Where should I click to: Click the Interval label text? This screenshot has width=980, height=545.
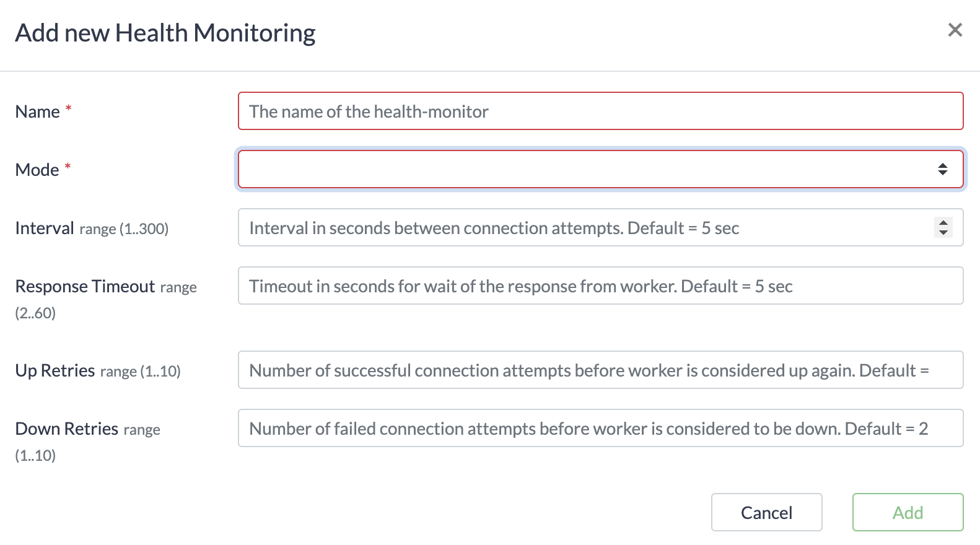(x=45, y=229)
